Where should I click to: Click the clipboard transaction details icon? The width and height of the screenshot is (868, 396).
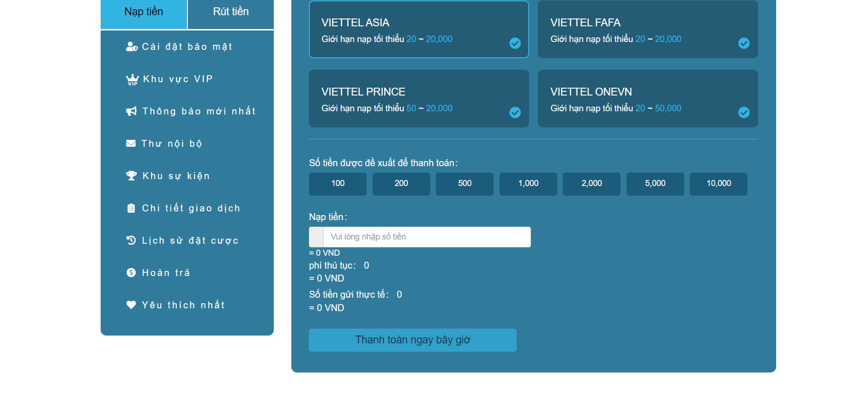click(x=131, y=208)
